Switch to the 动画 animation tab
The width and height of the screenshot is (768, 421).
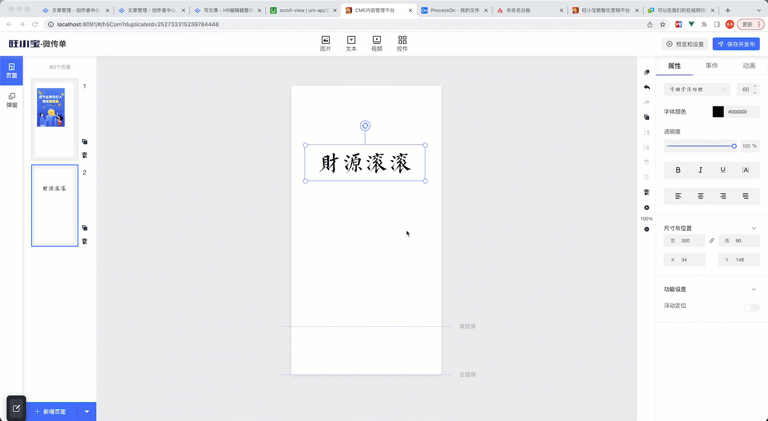(749, 66)
